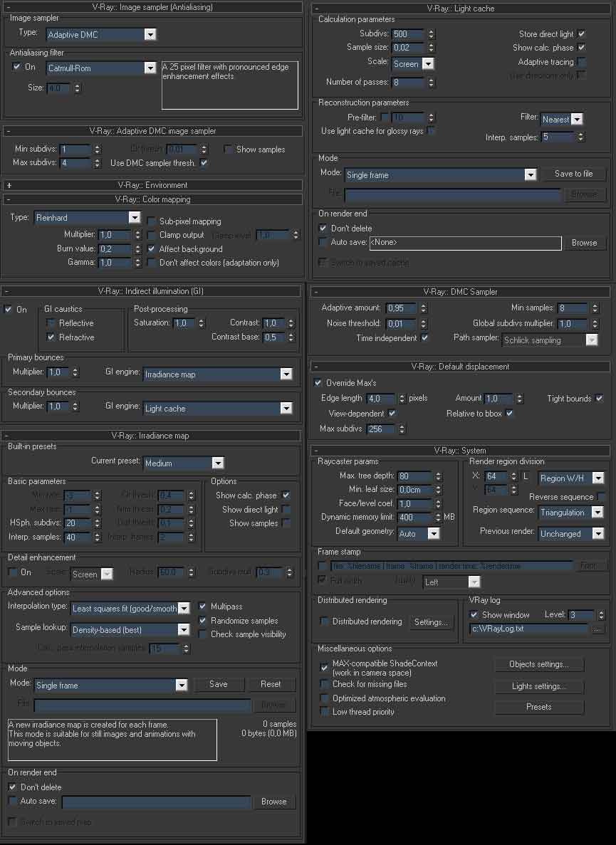Image resolution: width=616 pixels, height=845 pixels.
Task: Enable Detail enhancement On checkbox
Action: point(12,572)
